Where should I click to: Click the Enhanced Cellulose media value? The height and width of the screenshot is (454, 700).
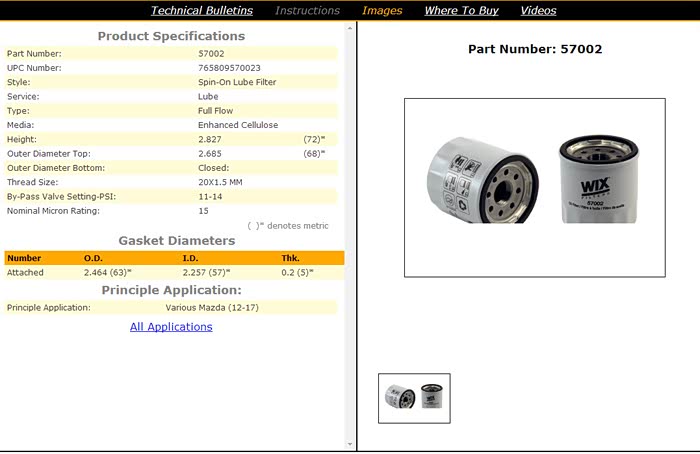click(238, 125)
